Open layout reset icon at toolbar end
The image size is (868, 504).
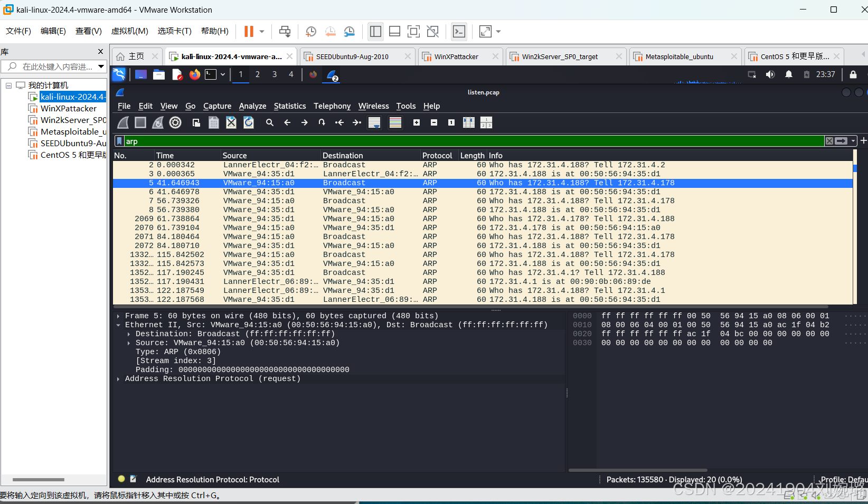coord(486,122)
